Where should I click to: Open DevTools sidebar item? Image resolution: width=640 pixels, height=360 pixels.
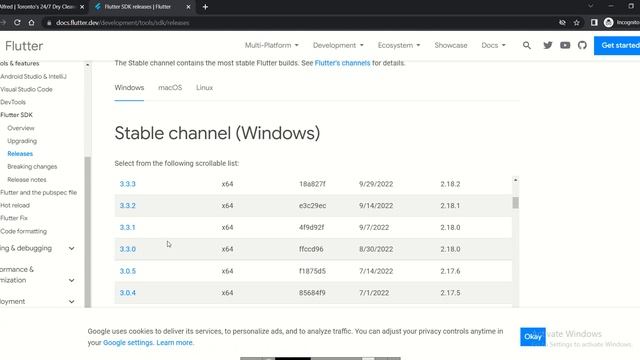point(13,102)
